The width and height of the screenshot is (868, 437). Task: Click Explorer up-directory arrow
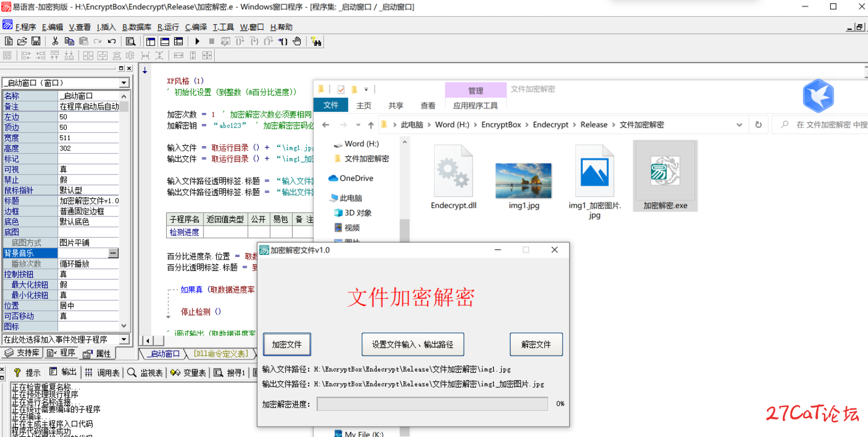371,125
